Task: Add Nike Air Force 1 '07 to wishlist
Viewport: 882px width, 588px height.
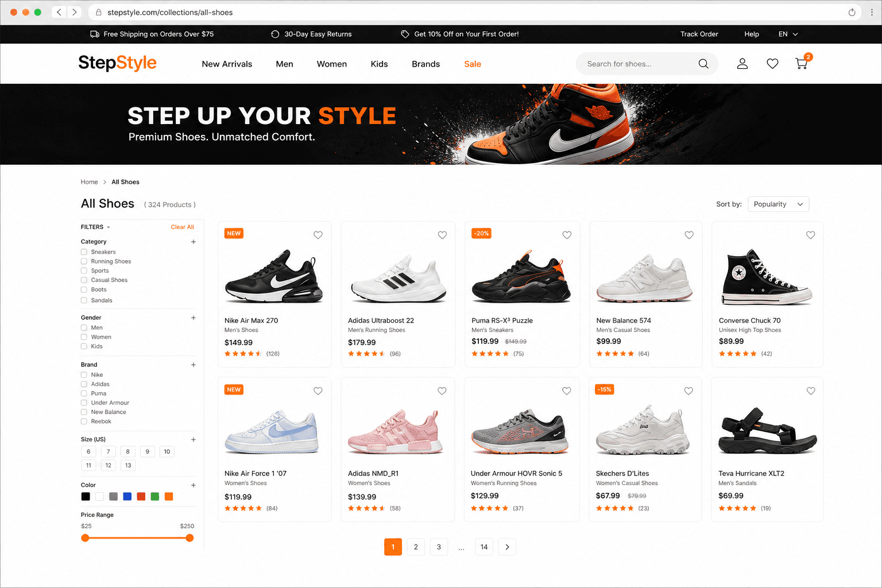Action: 318,391
